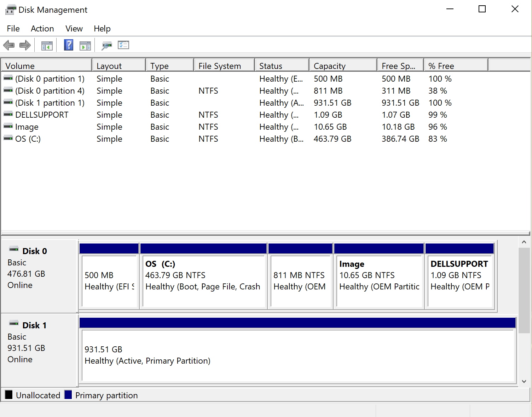Click the Show/Hide Action Pane icon
Image resolution: width=532 pixels, height=417 pixels.
[x=85, y=46]
